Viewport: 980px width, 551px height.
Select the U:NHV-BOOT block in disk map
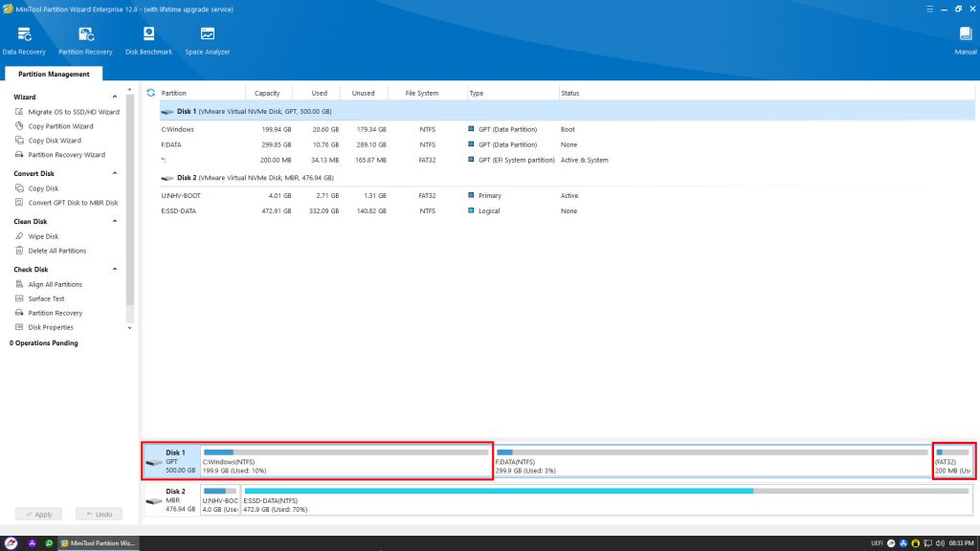tap(220, 499)
